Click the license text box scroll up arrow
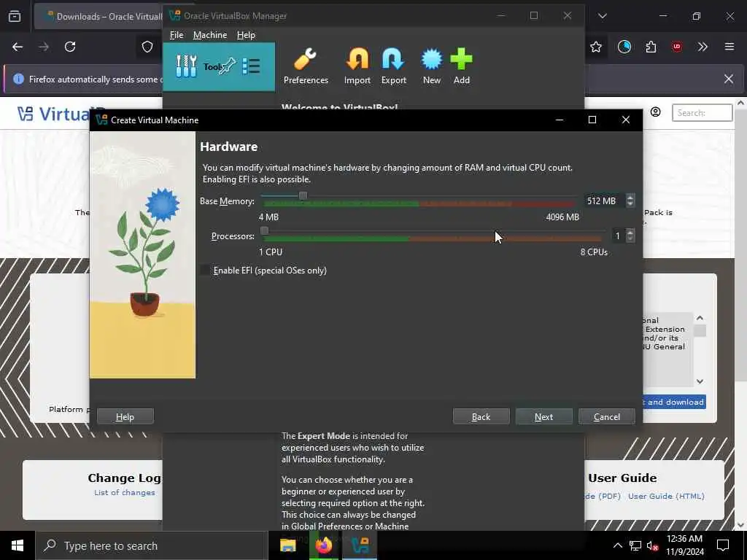The image size is (747, 560). tap(700, 318)
